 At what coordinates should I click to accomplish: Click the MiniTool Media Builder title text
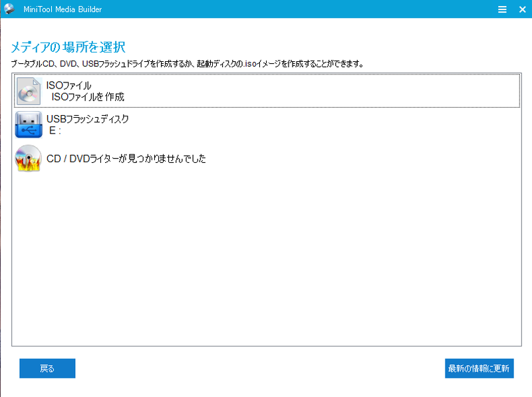pyautogui.click(x=63, y=9)
